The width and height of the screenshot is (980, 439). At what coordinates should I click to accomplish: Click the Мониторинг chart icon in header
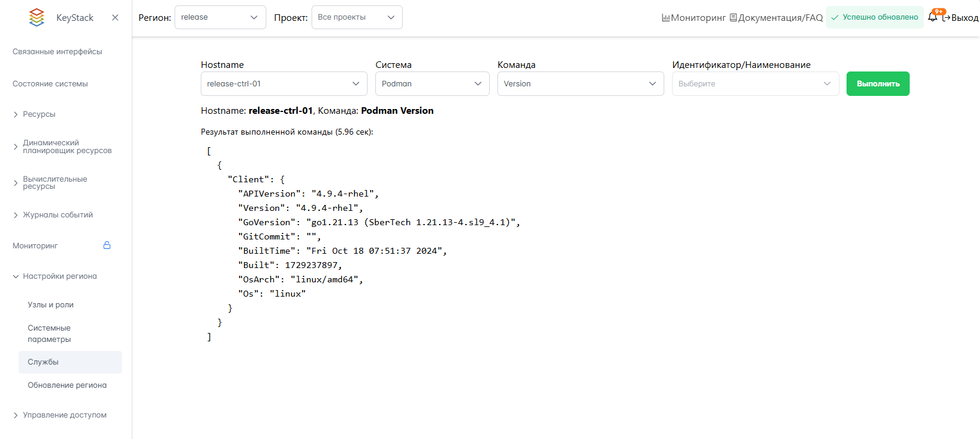pyautogui.click(x=665, y=18)
